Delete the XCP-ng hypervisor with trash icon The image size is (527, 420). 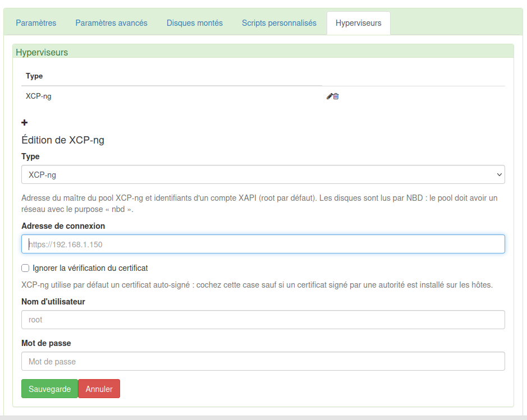click(x=336, y=96)
